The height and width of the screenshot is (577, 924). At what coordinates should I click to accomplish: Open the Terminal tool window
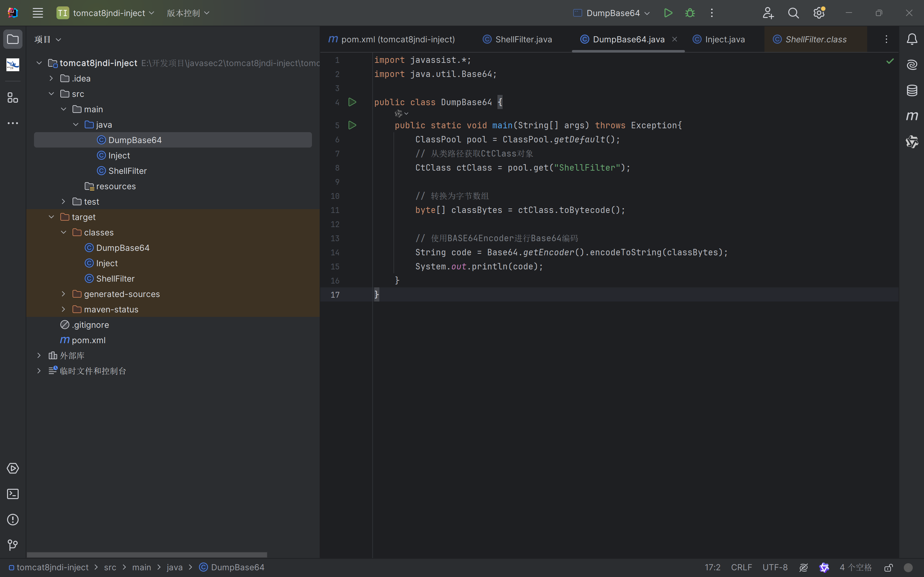click(13, 494)
